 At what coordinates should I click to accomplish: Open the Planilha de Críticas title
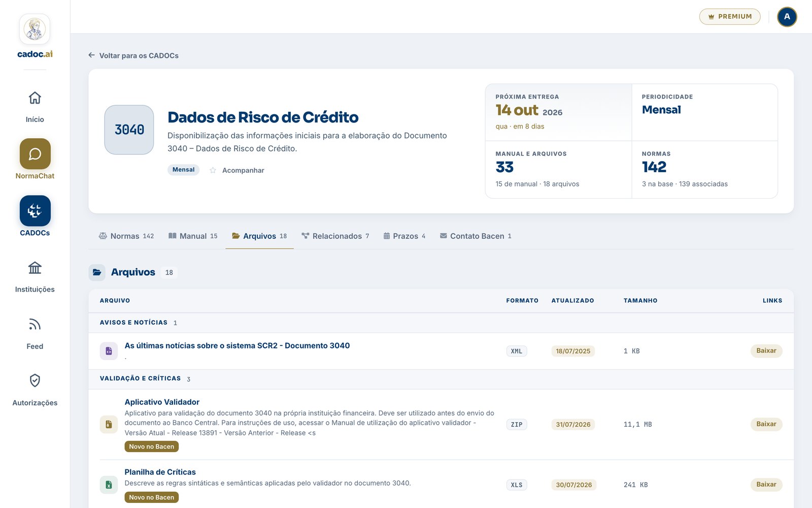click(x=160, y=472)
